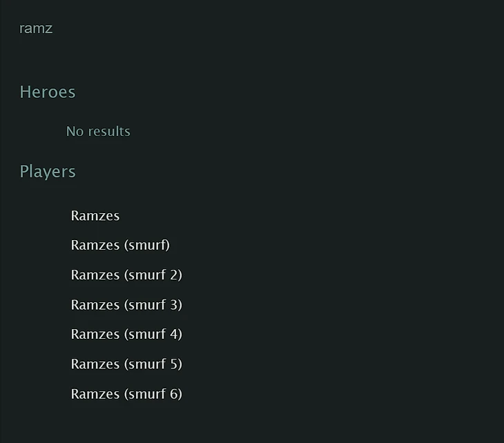Open the first result in Players list
The image size is (504, 443).
[95, 215]
